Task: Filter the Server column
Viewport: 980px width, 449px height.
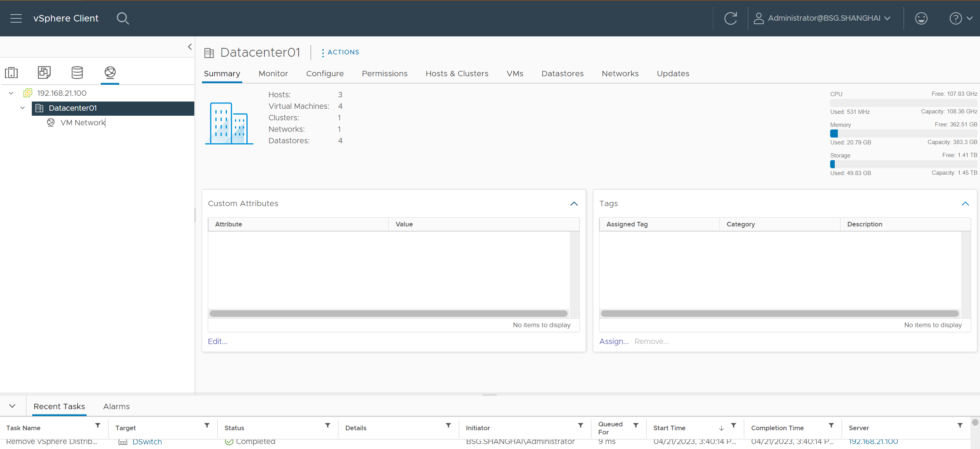Action: coord(960,425)
